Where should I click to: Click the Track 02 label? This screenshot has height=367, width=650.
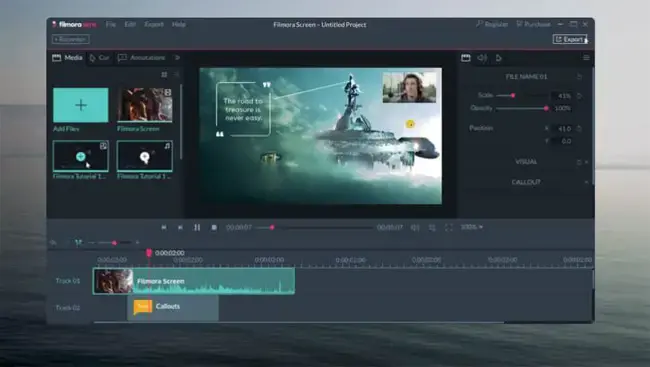point(68,308)
